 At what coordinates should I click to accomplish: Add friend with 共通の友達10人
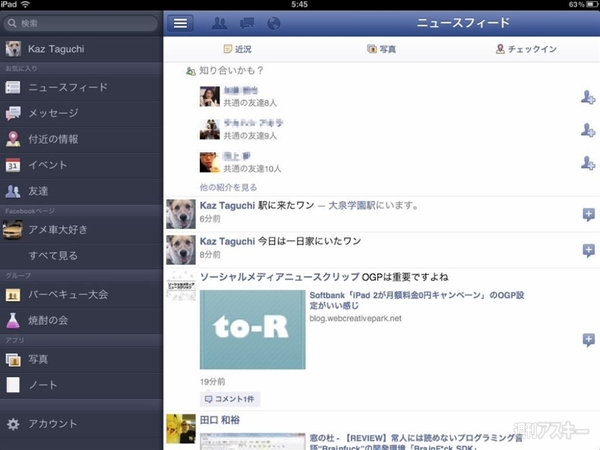click(588, 163)
